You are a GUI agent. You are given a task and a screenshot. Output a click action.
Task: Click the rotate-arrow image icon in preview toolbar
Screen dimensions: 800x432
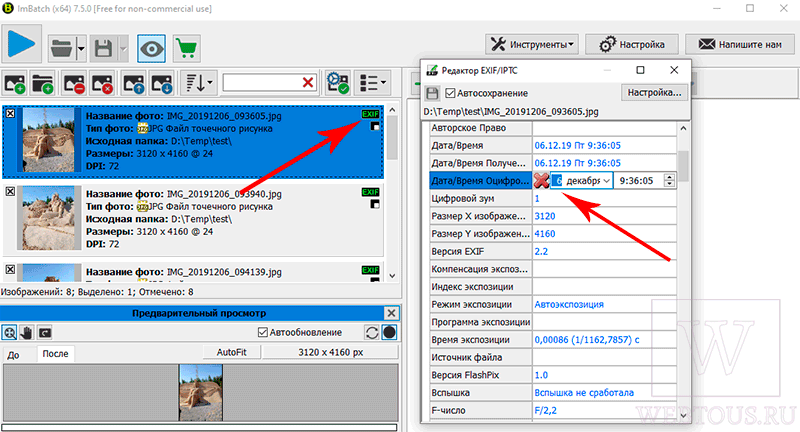45,333
